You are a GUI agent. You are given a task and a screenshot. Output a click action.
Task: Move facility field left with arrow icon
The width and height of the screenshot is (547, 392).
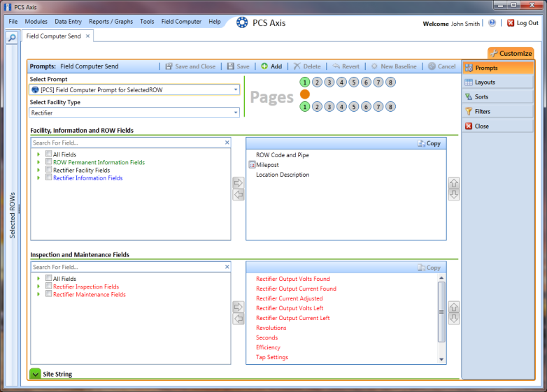pos(239,195)
